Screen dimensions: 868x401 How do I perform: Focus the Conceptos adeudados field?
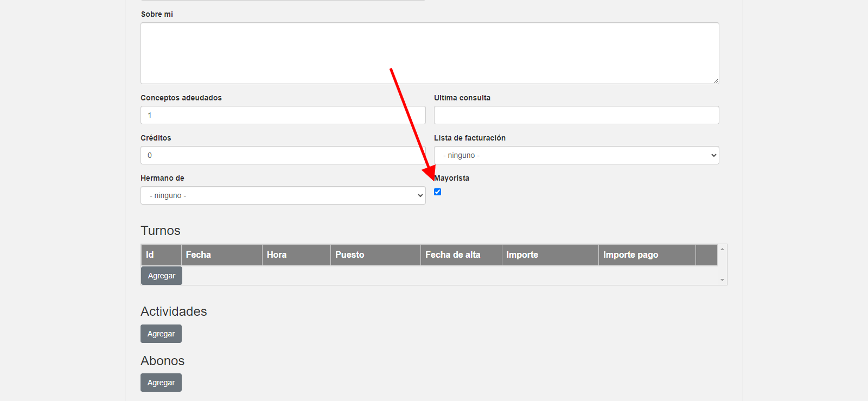[x=283, y=115]
